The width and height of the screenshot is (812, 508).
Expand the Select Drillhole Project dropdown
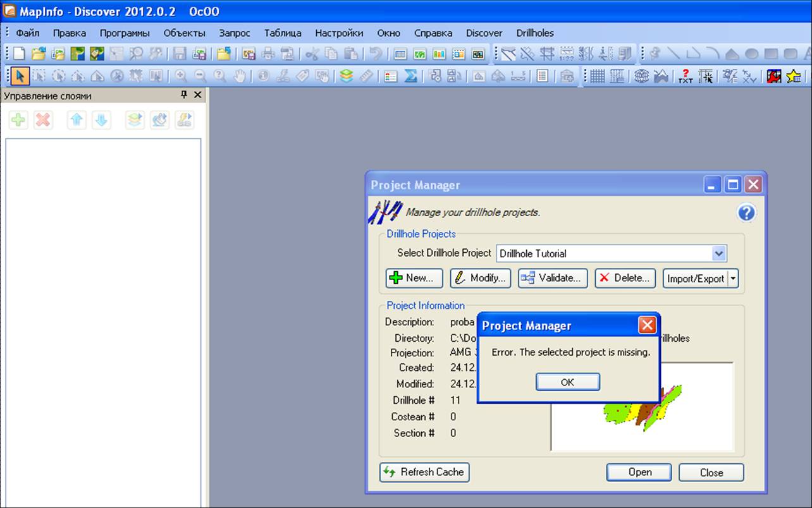coord(718,253)
